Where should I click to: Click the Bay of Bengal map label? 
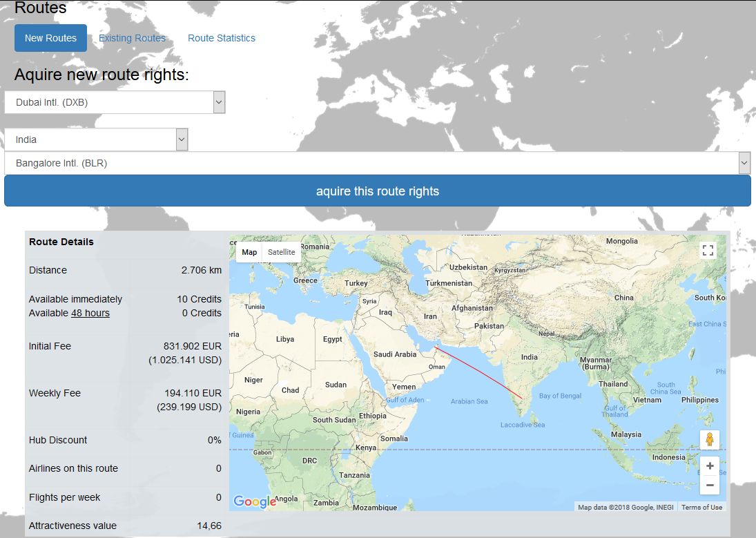560,396
